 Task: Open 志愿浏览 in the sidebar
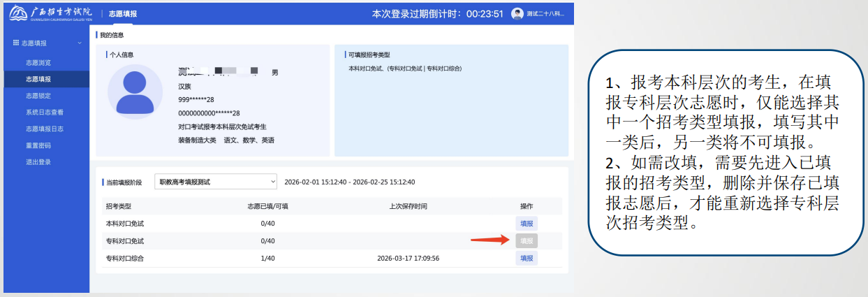tap(38, 62)
